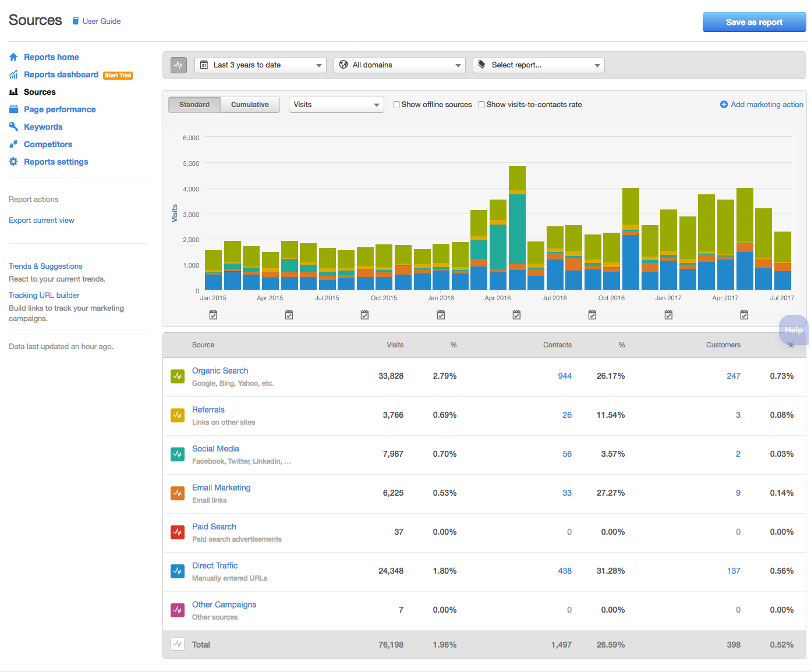Open Reports dashboard

pyautogui.click(x=61, y=74)
